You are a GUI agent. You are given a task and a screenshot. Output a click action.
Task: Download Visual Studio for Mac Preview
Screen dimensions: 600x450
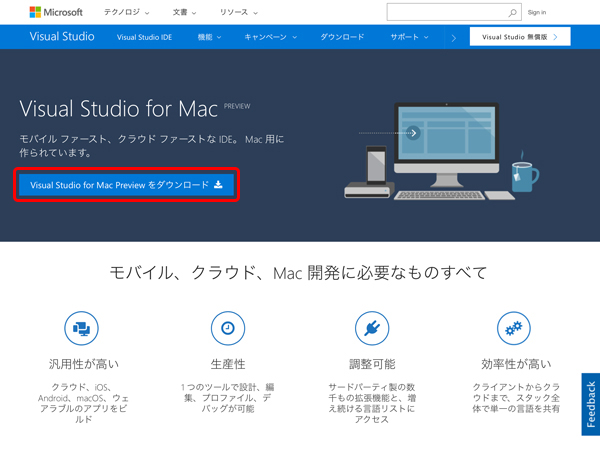(126, 185)
